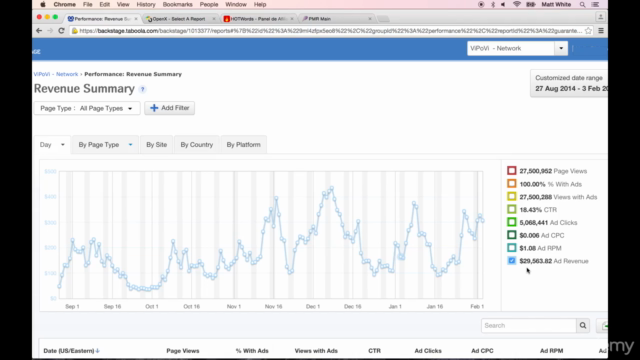Sort by the CTR column header

pyautogui.click(x=374, y=351)
